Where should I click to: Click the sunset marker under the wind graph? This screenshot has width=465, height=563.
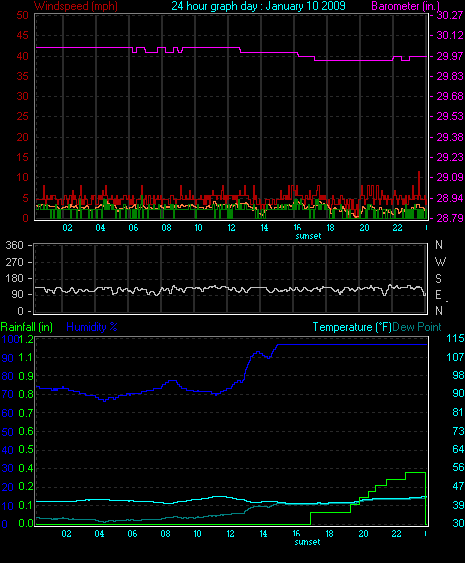point(308,236)
